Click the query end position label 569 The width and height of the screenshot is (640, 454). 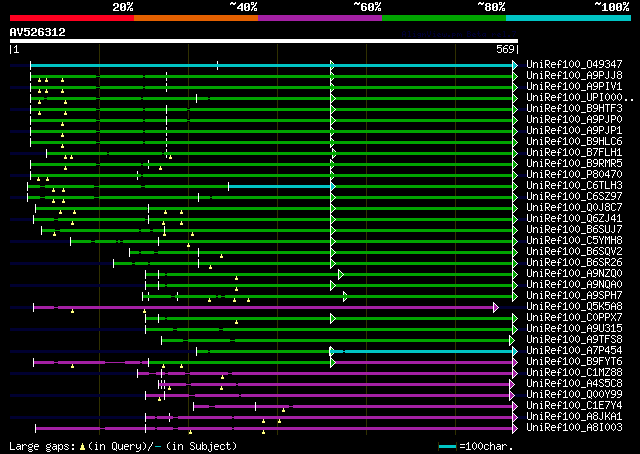click(x=505, y=49)
